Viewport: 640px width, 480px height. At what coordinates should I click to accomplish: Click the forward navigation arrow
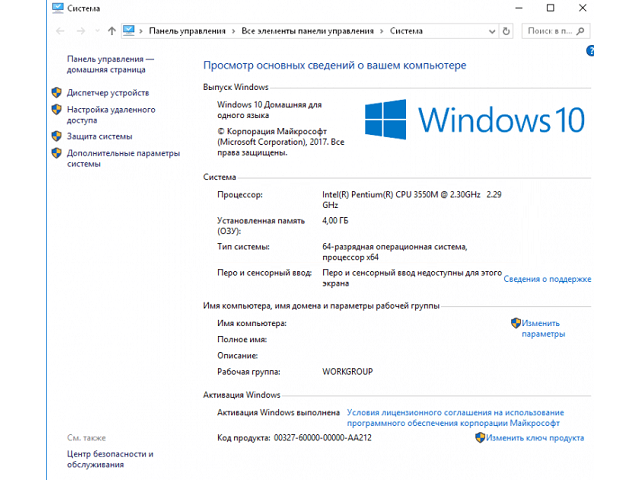[81, 31]
